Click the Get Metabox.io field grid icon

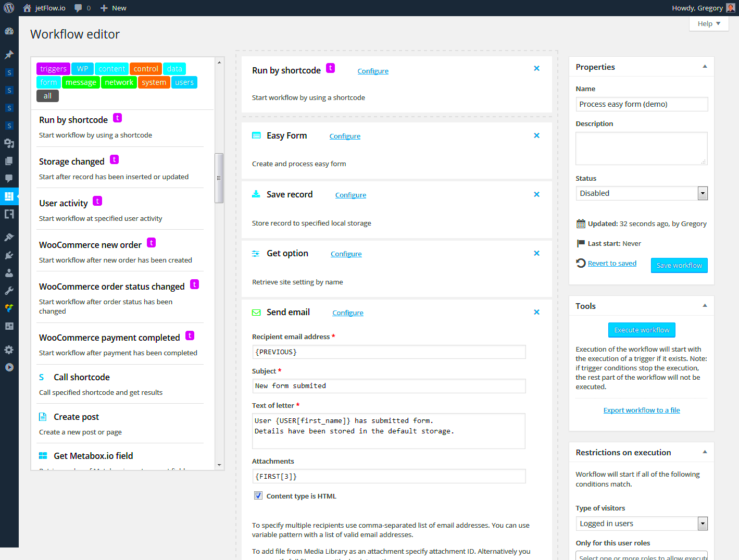43,456
